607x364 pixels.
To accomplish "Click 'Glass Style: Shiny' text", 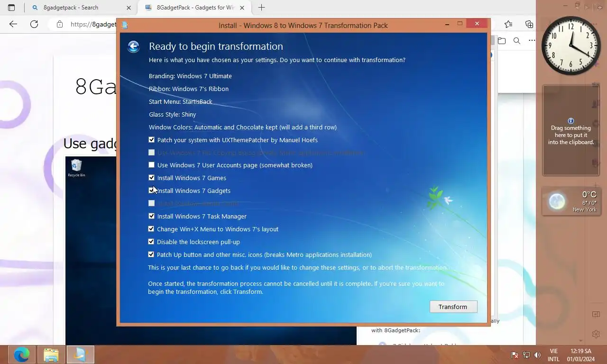I will [x=172, y=114].
